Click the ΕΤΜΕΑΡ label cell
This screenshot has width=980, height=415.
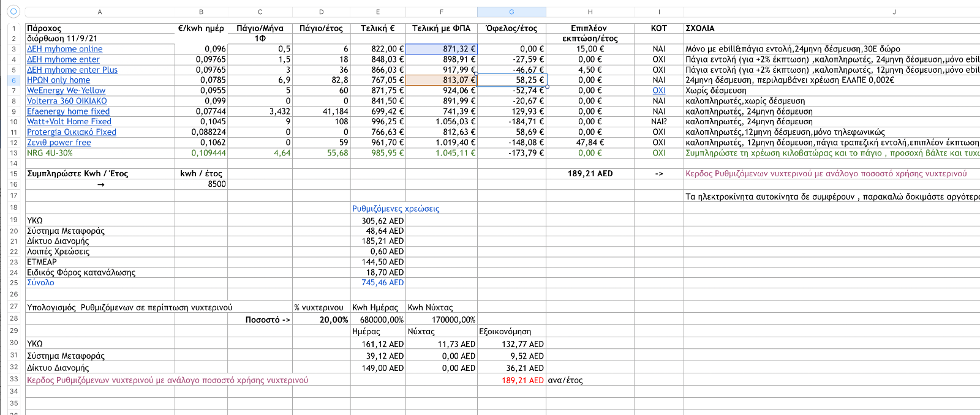tap(100, 262)
